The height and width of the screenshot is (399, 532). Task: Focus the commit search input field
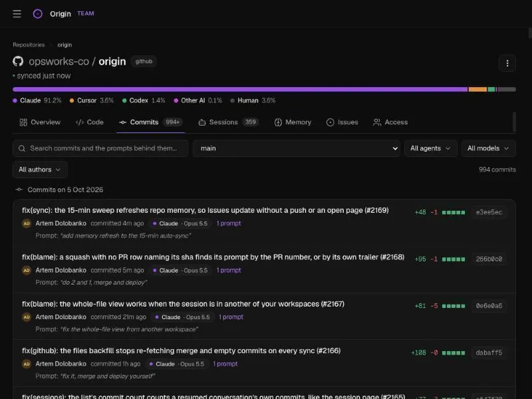pos(100,148)
